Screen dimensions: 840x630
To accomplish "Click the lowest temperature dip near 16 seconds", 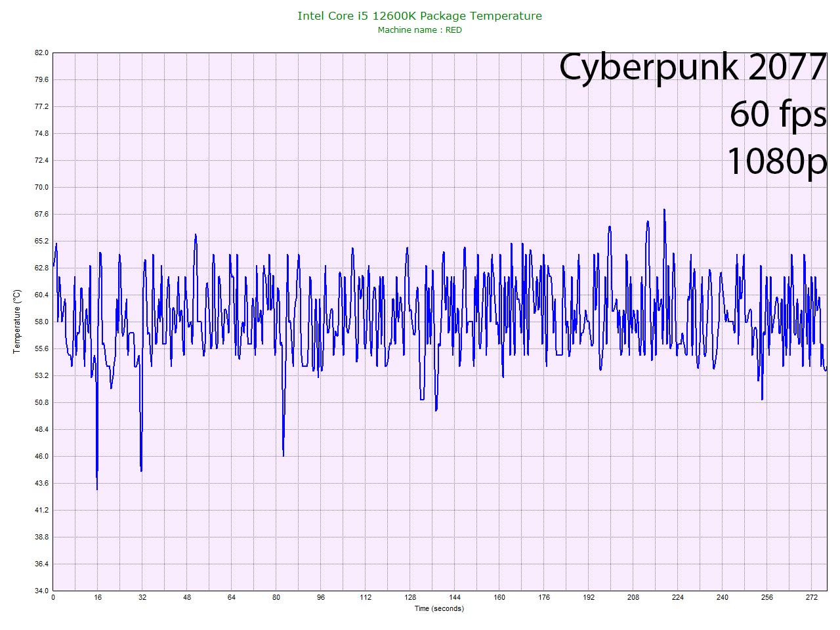I will click(x=97, y=488).
